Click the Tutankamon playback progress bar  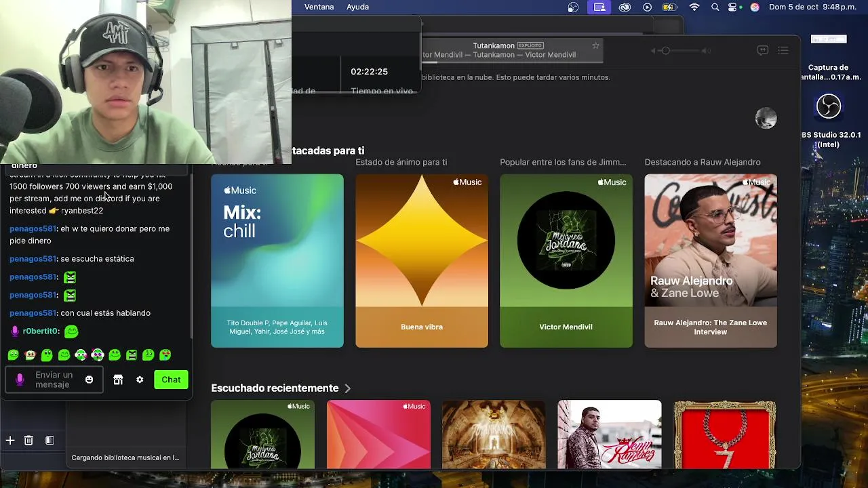click(511, 63)
